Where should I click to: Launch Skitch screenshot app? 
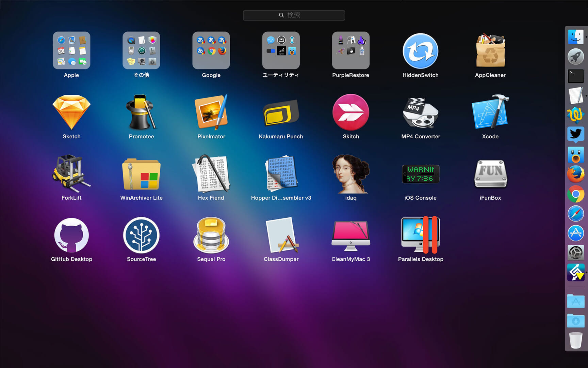350,112
